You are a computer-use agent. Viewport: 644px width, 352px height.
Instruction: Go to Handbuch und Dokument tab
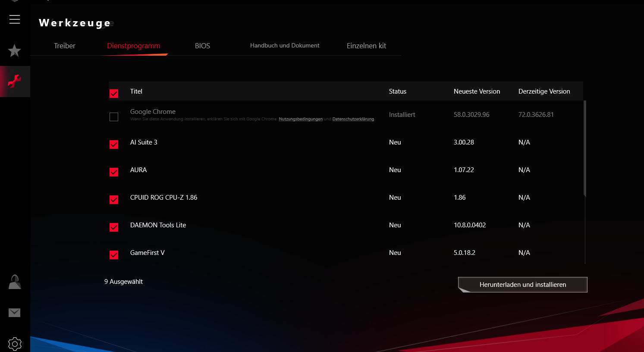(x=285, y=45)
